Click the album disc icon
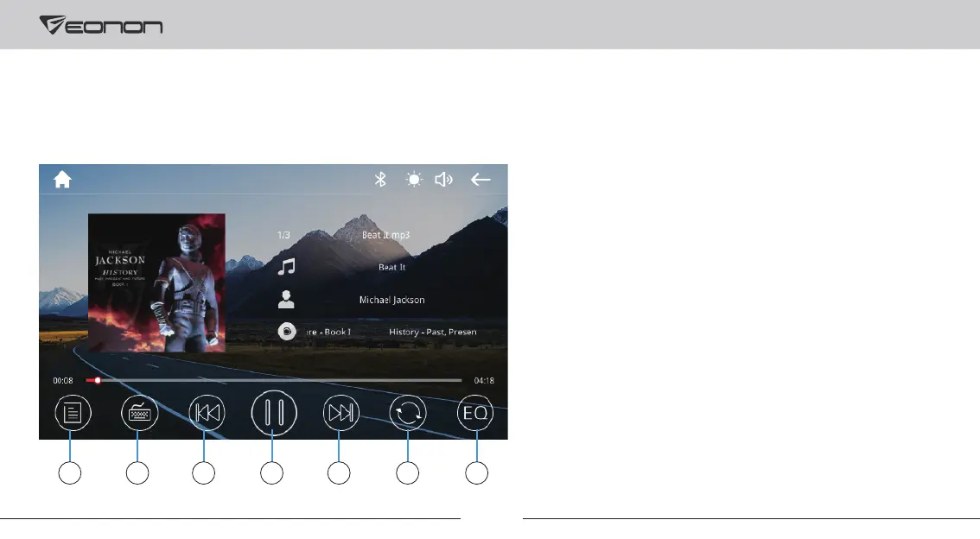The width and height of the screenshot is (980, 539). tap(287, 331)
